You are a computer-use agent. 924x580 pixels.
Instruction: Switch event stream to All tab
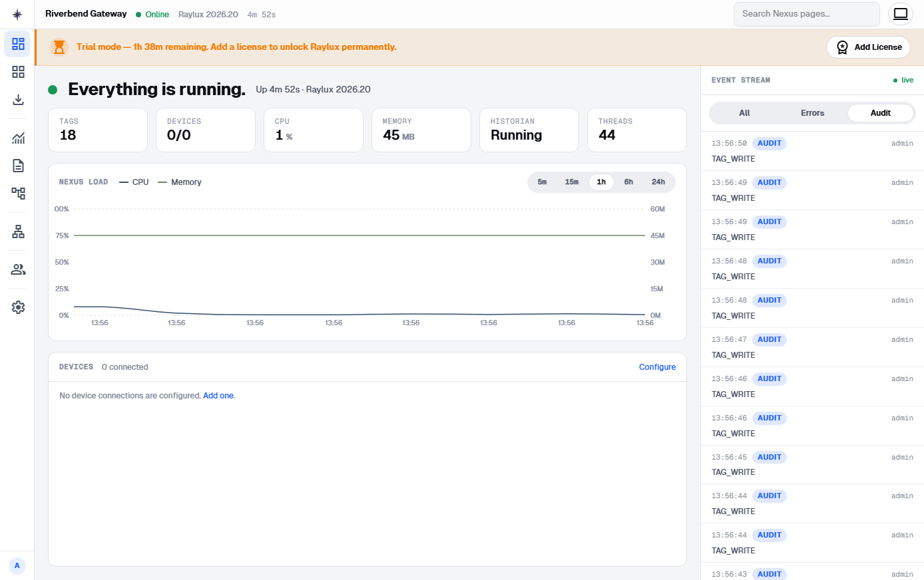click(x=744, y=113)
